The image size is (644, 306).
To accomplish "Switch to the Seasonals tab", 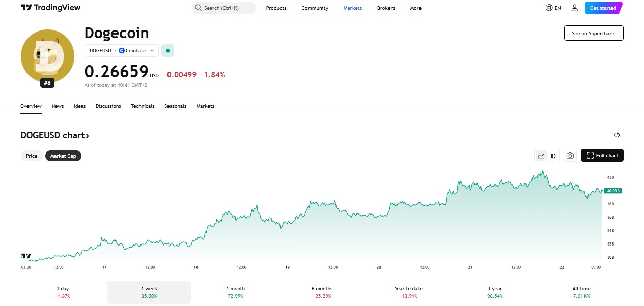I will point(175,106).
